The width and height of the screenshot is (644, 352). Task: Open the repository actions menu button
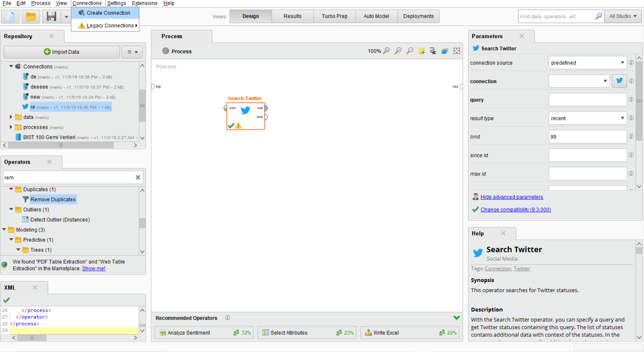click(132, 52)
